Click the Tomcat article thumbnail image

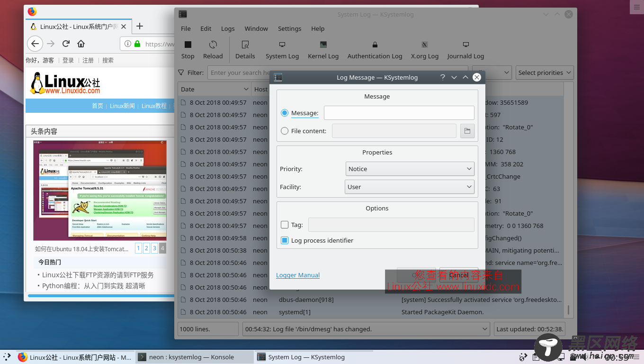pos(100,190)
